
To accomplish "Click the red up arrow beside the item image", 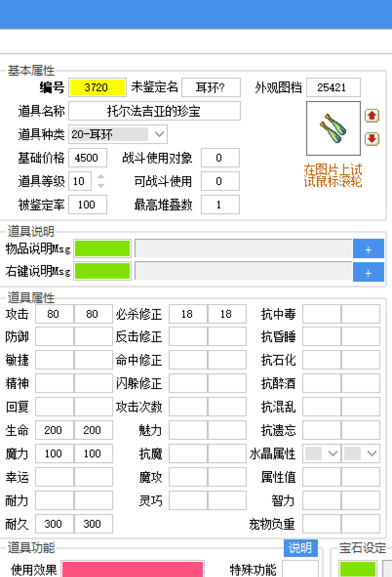I will click(x=372, y=116).
